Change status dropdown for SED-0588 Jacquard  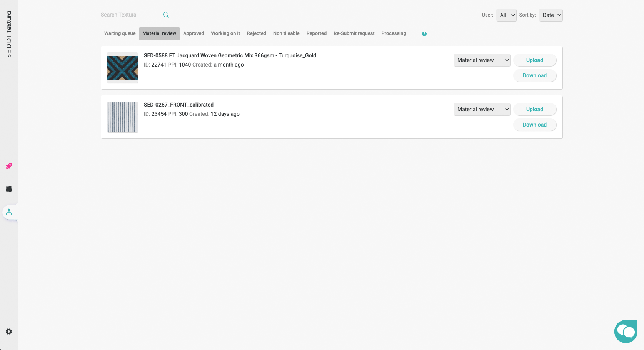click(482, 60)
